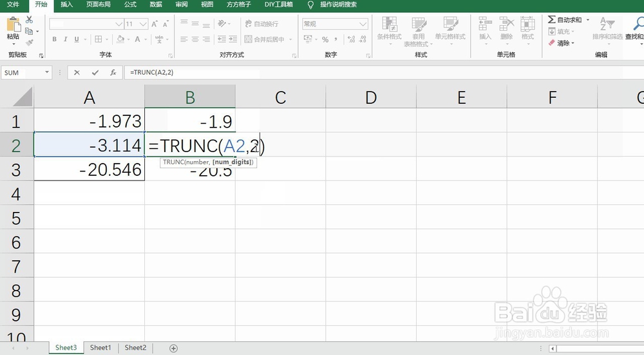Click the Orientation text angle icon
This screenshot has width=644, height=355.
(x=222, y=23)
